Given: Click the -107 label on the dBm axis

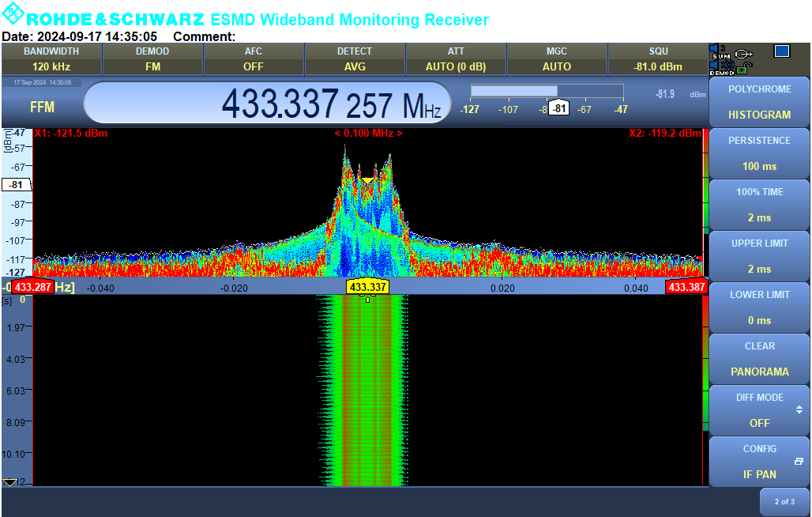Looking at the screenshot, I should [16, 240].
